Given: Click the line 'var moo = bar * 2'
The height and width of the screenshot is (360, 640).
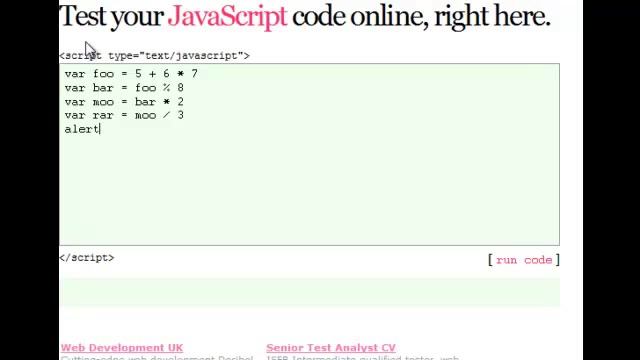Looking at the screenshot, I should [124, 102].
